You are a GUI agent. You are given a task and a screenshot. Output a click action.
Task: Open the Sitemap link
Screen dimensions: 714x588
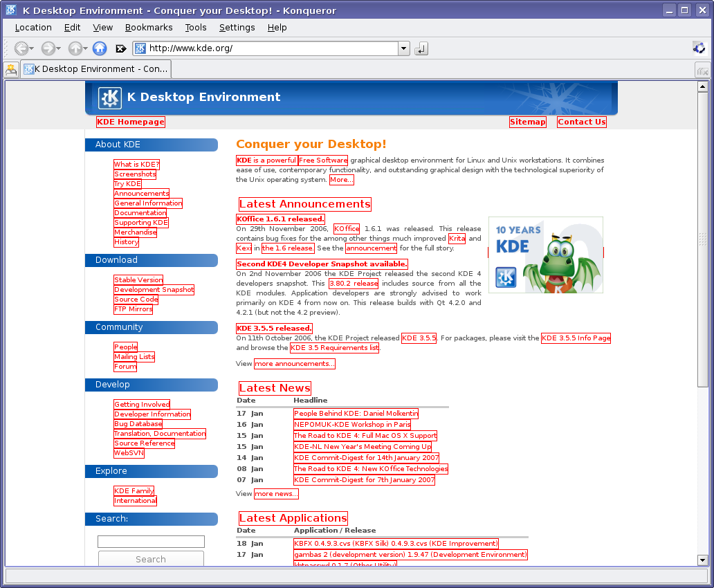[528, 122]
